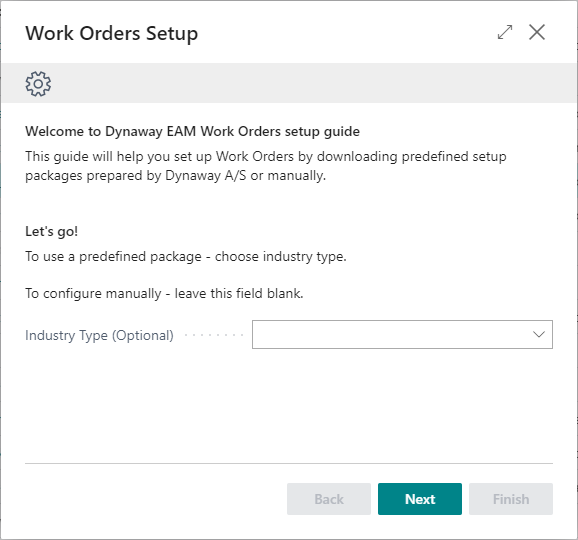Screen dimensions: 578x540
Task: Go to the next step with Next
Action: [x=419, y=499]
